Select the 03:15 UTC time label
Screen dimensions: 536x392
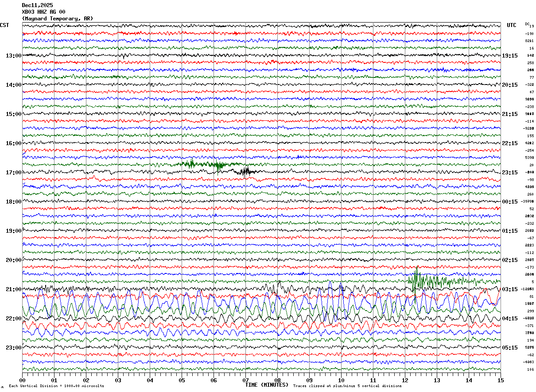(509, 289)
